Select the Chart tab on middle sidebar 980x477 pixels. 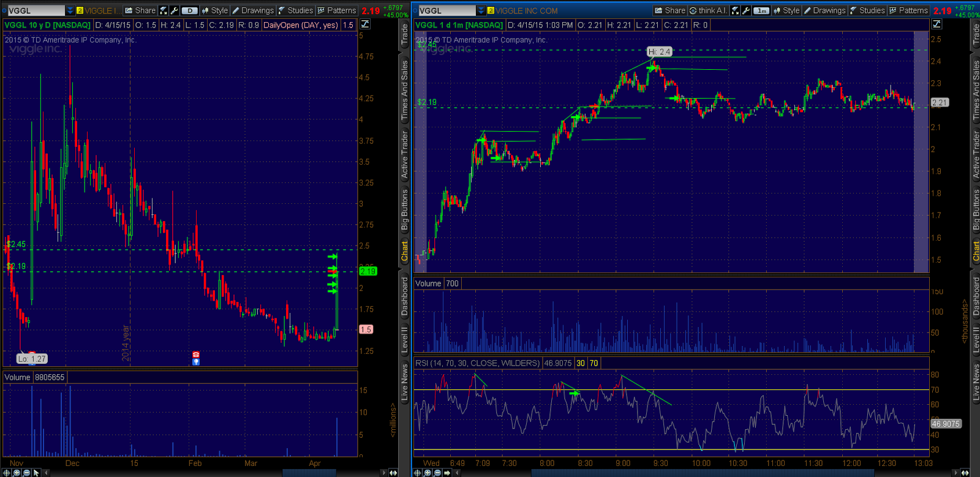(404, 251)
